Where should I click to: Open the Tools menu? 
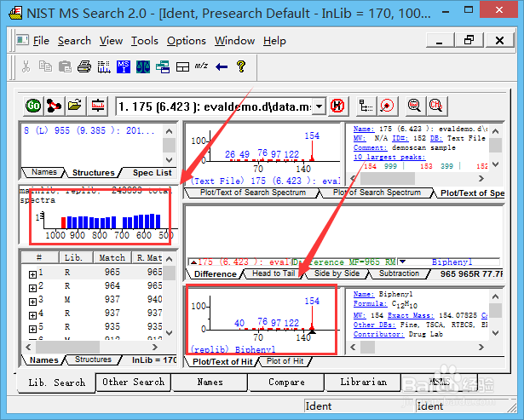tap(144, 41)
